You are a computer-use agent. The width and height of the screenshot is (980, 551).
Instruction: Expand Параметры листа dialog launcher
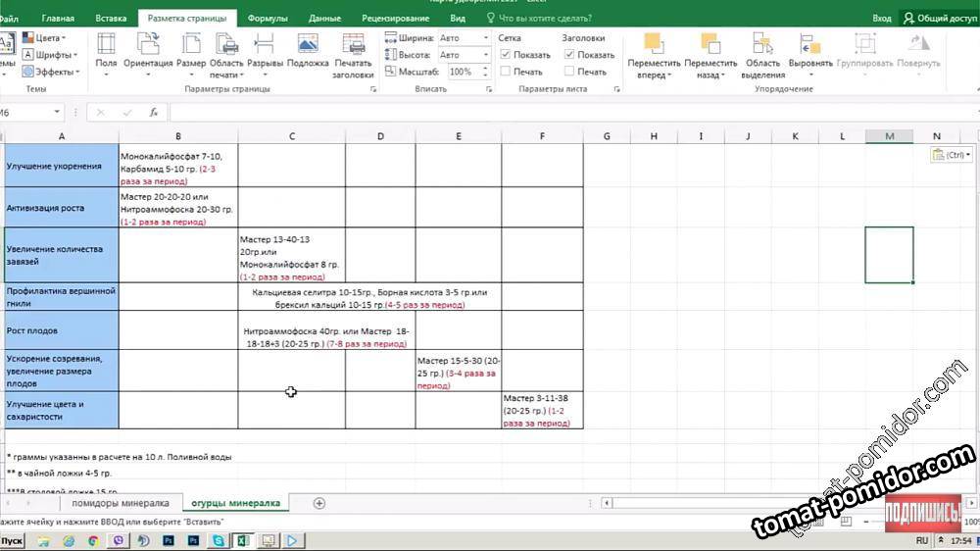coord(616,89)
